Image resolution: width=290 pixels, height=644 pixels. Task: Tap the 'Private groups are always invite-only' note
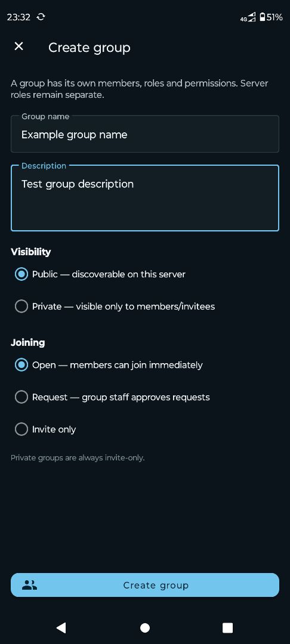78,457
